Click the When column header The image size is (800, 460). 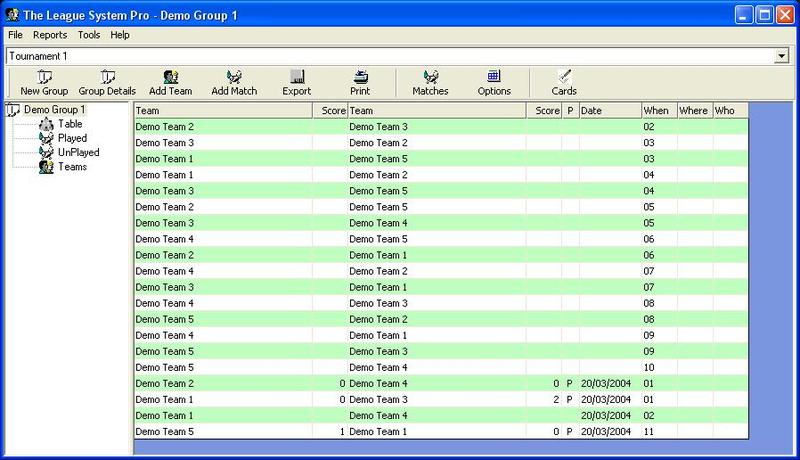pyautogui.click(x=659, y=111)
